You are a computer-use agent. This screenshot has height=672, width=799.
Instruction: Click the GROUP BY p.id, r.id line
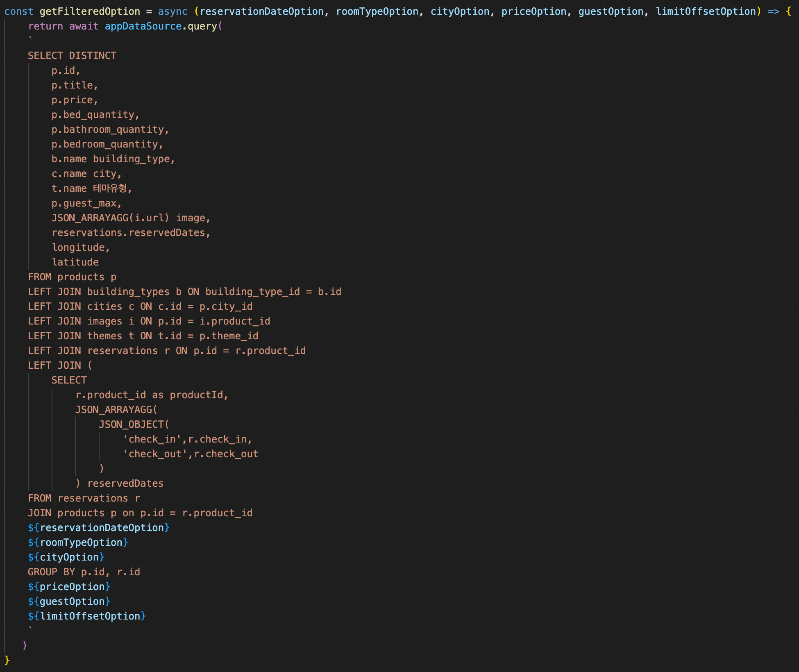(x=84, y=572)
